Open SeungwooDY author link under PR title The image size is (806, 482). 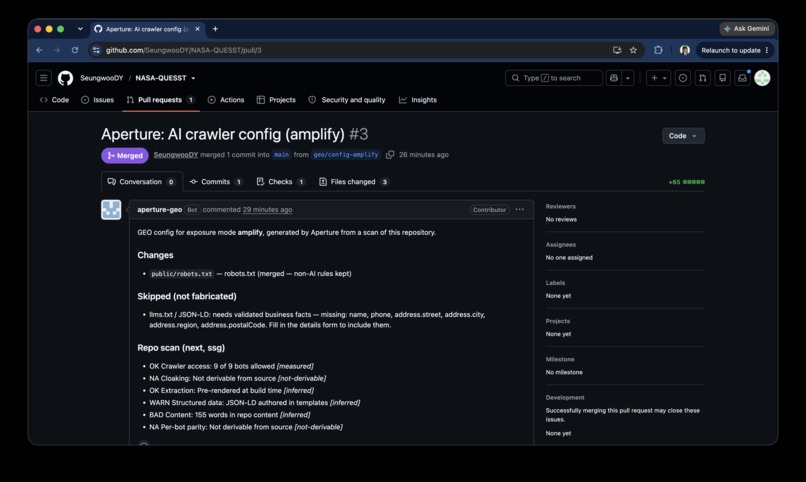point(176,155)
